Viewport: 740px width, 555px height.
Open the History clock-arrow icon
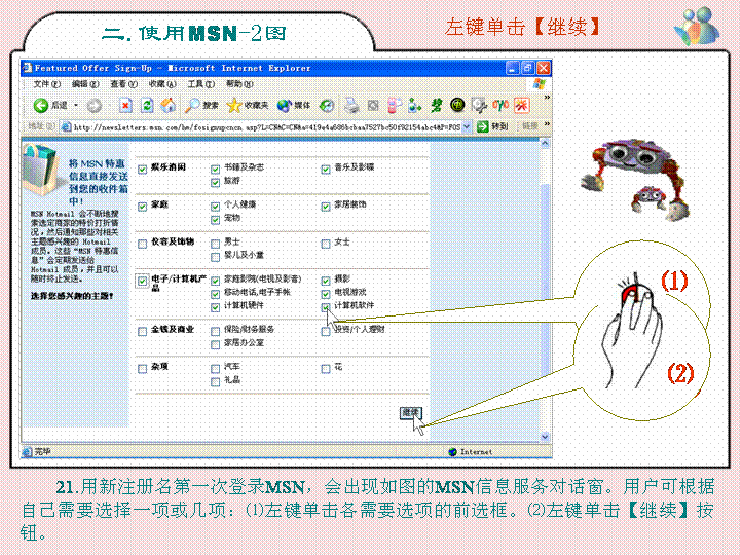(x=327, y=106)
